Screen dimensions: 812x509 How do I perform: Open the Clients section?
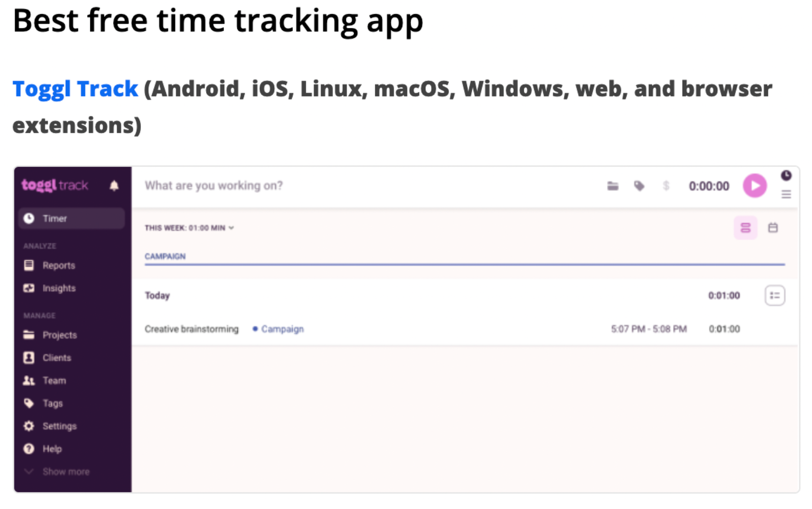[x=56, y=358]
